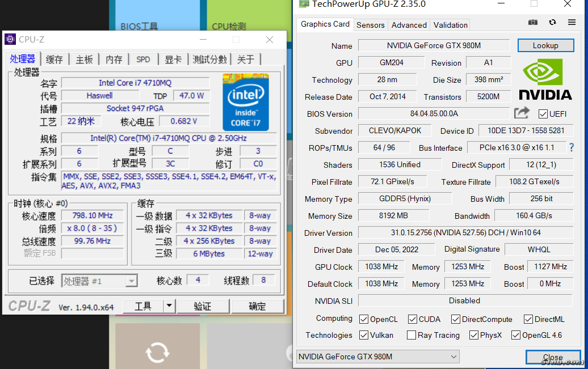Viewport: 588px width, 369px height.
Task: Refresh GPU-Z readings using the refresh icon
Action: pos(551,22)
